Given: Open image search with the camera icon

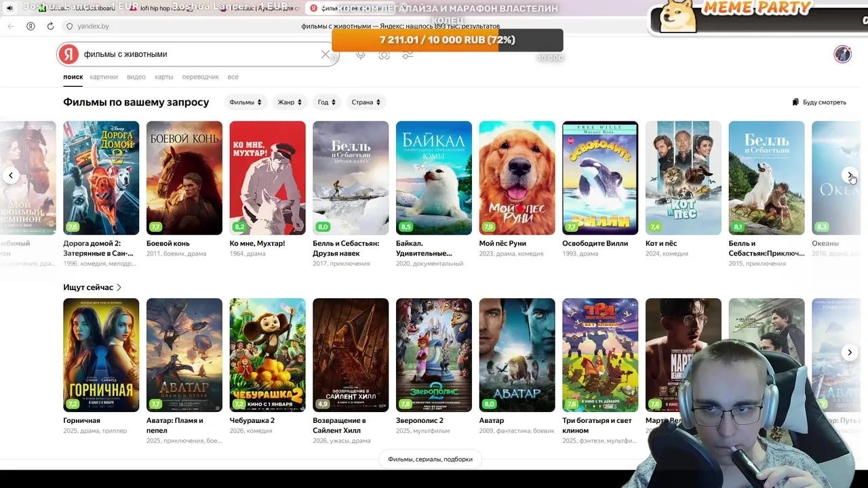Looking at the screenshot, I should [384, 54].
